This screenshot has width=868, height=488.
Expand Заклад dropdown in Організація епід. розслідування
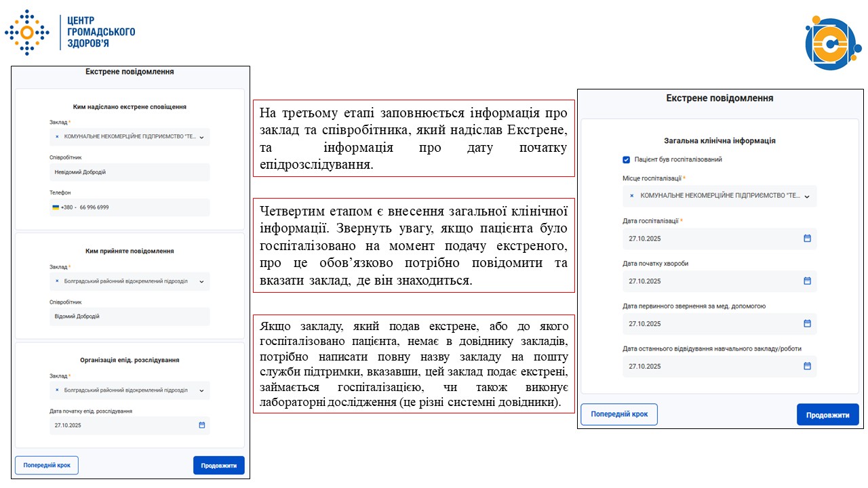203,390
